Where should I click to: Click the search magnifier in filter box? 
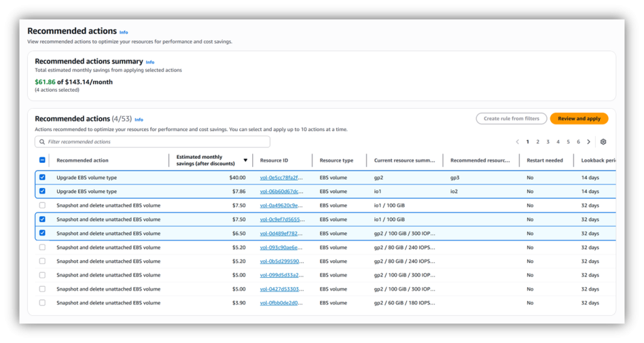point(42,142)
